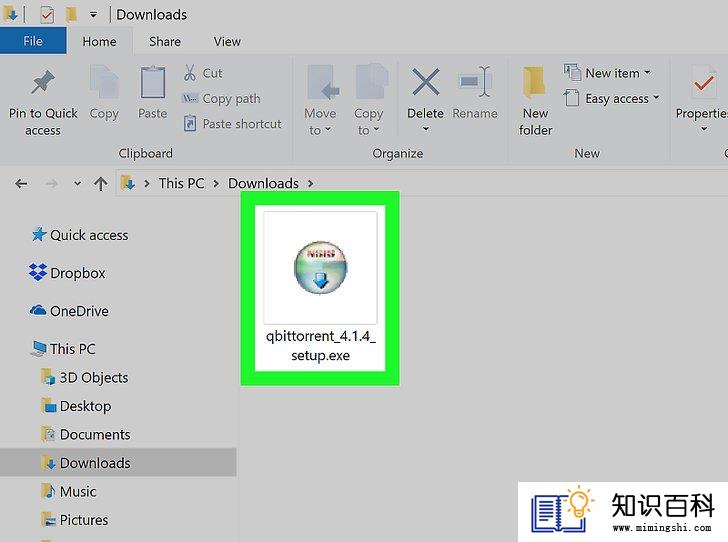
Task: Click the Downloads folder icon in address bar
Action: 128,183
